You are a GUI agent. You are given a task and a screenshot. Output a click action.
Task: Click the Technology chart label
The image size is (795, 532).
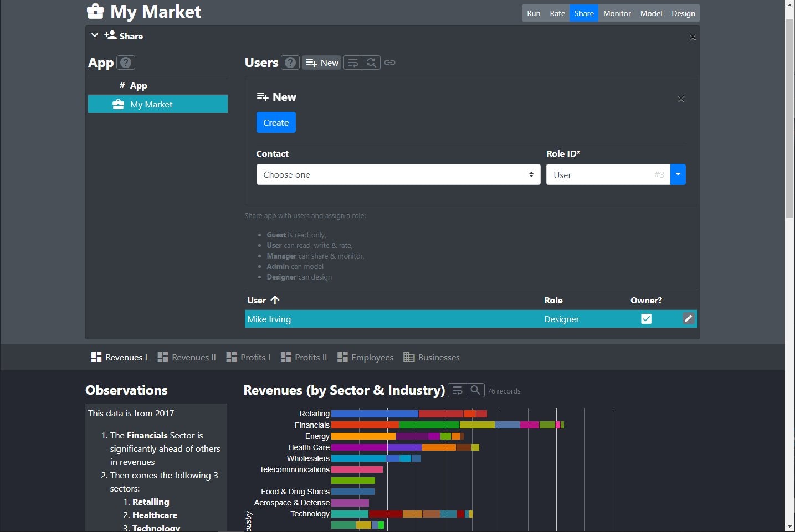[x=310, y=514]
